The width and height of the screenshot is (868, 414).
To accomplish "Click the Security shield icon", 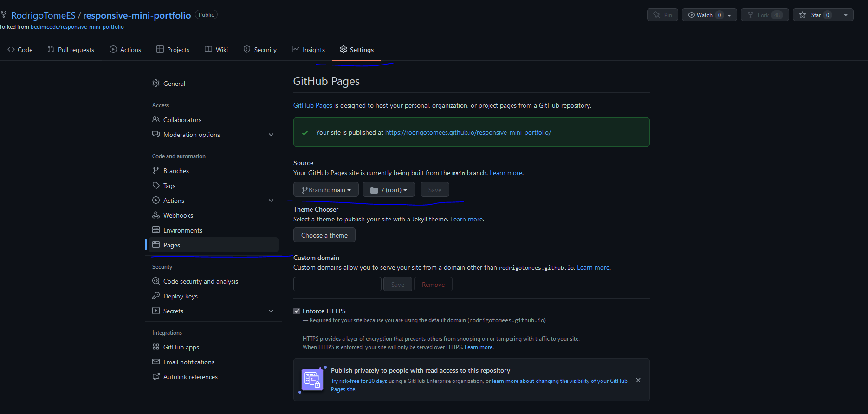I will point(247,49).
